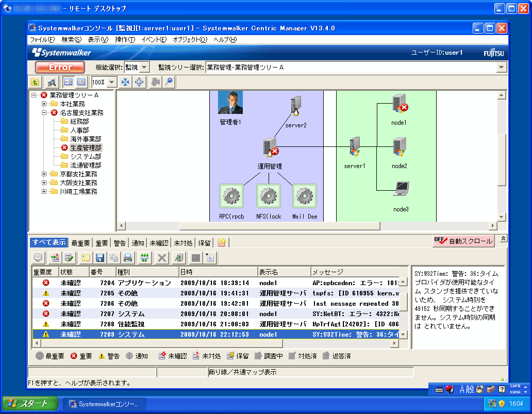
Task: Expand the 本社業務 tree node
Action: pos(44,104)
